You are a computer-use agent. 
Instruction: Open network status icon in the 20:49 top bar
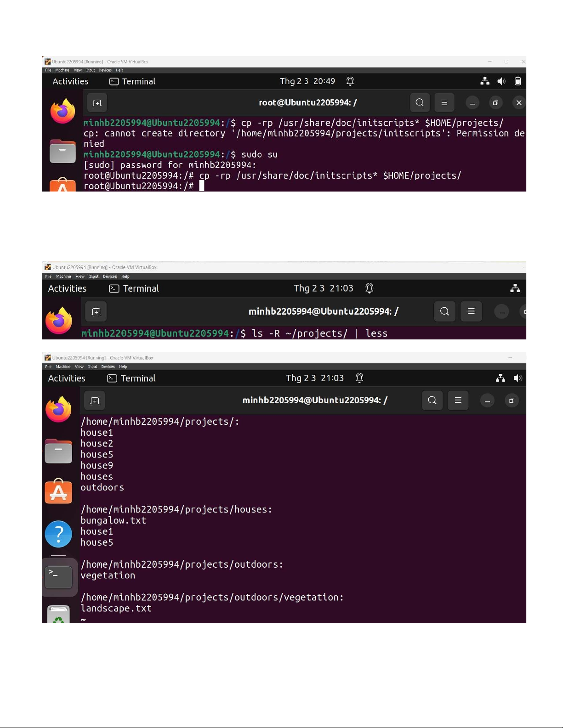click(485, 81)
